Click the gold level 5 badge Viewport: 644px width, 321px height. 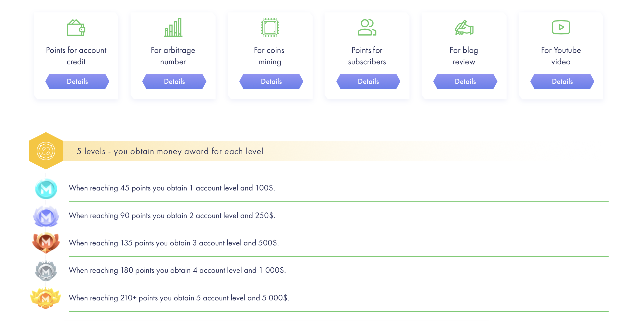(46, 298)
